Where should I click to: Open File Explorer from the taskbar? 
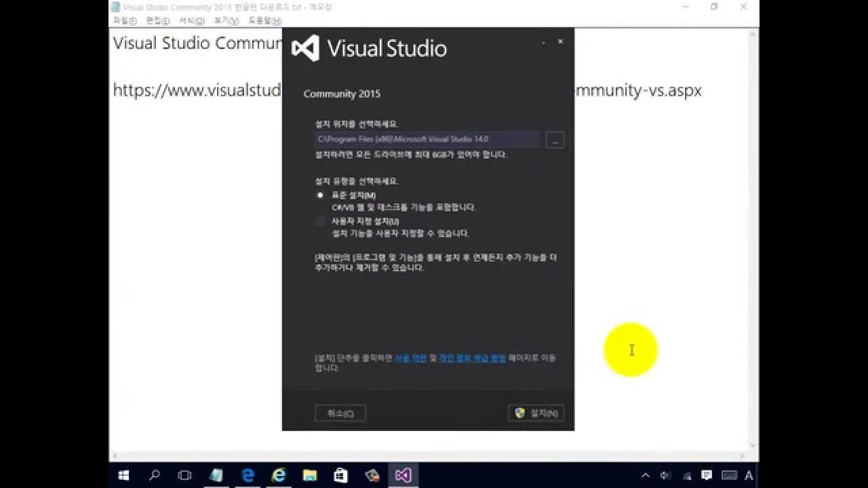[x=310, y=475]
